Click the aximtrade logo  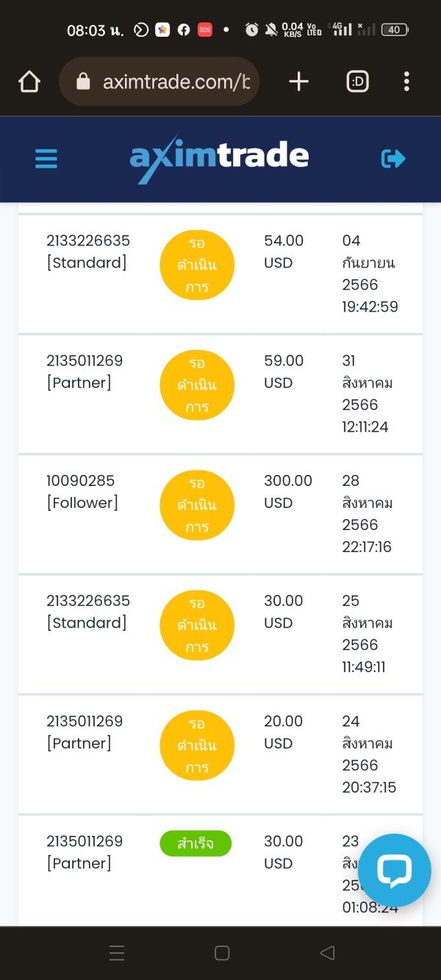[x=219, y=159]
